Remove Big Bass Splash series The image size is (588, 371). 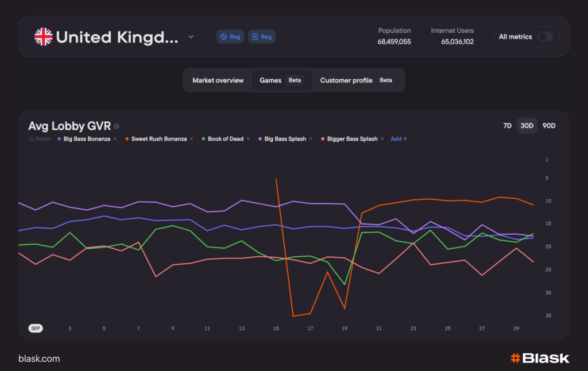coord(311,139)
